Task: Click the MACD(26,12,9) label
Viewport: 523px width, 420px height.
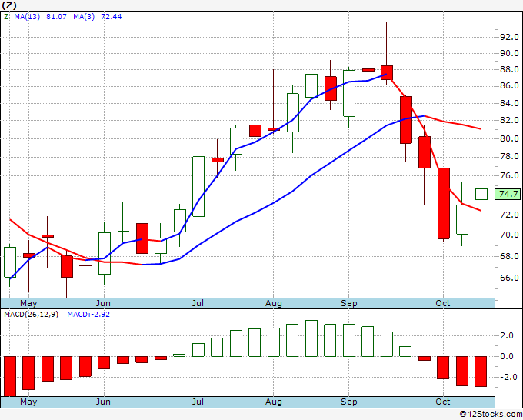Action: 31,315
